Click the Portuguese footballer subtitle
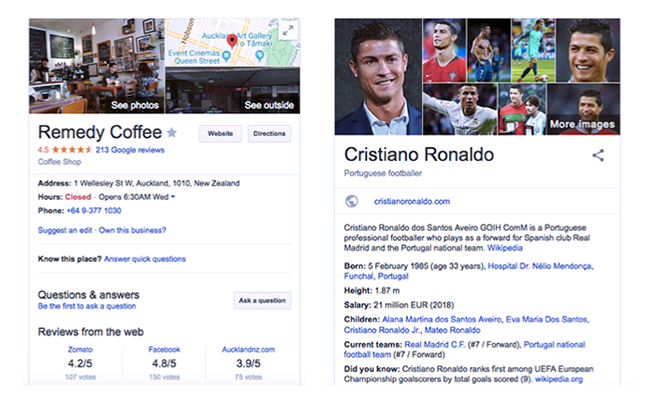This screenshot has height=407, width=650. click(383, 173)
